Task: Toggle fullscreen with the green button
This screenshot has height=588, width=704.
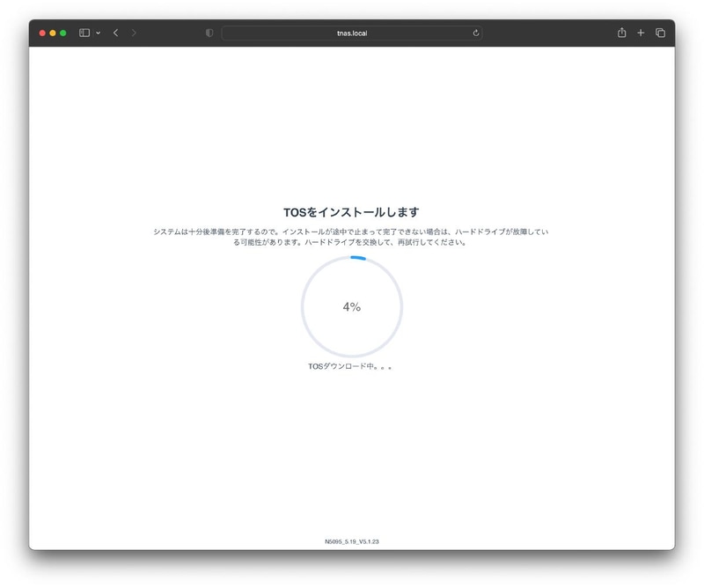Action: [63, 31]
